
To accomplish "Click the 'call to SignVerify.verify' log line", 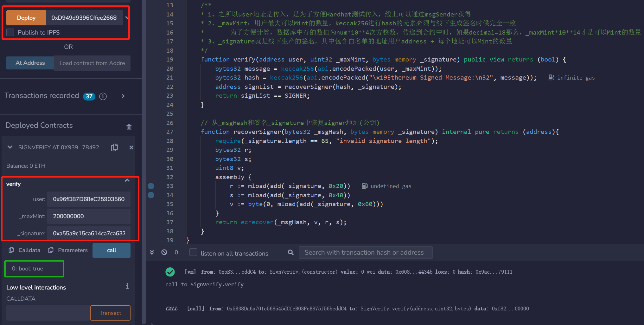I will pyautogui.click(x=204, y=284).
